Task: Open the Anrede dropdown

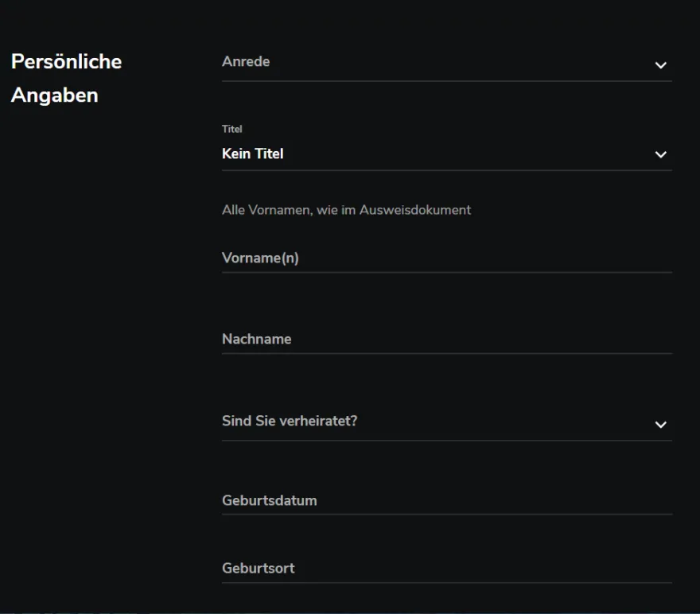Action: 445,64
